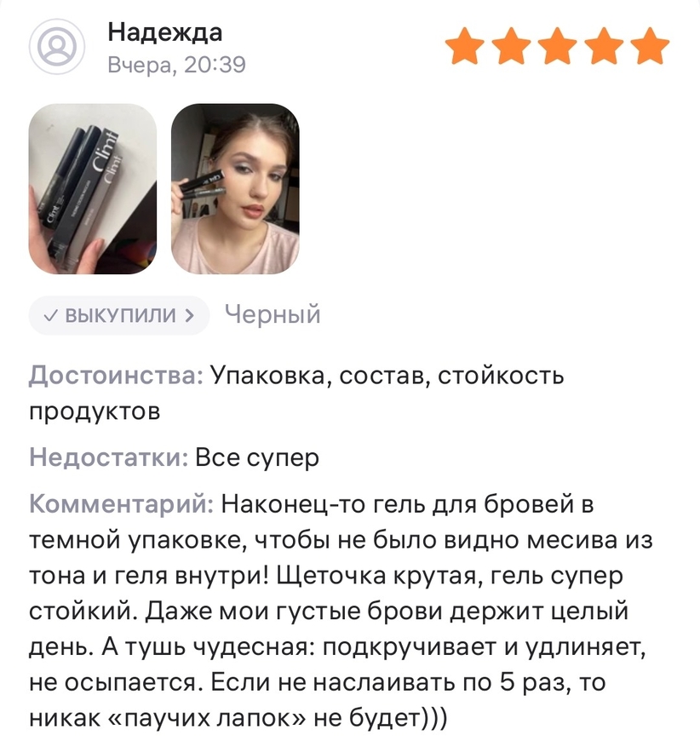Click the 'Все супер' drawbacks text

click(x=257, y=458)
